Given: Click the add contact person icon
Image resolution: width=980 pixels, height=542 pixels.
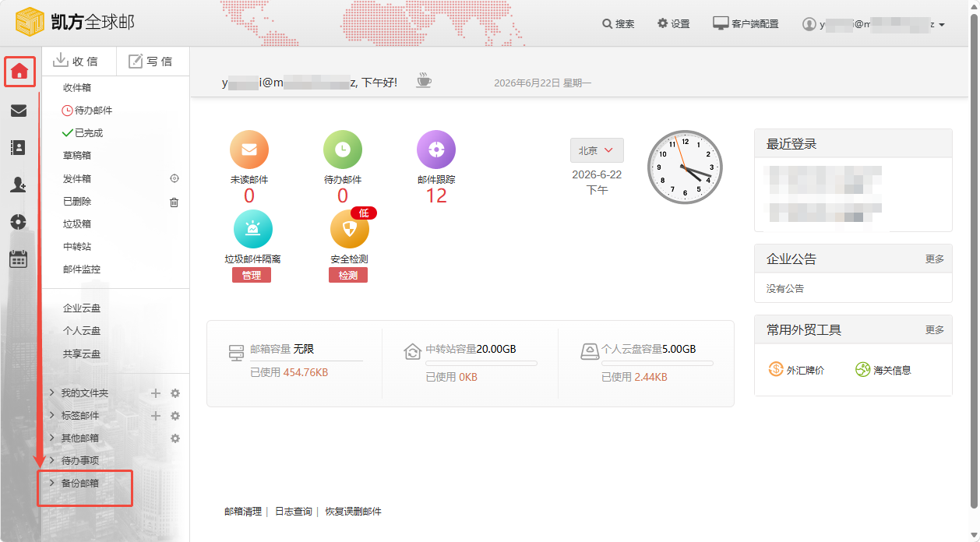Looking at the screenshot, I should [x=19, y=185].
